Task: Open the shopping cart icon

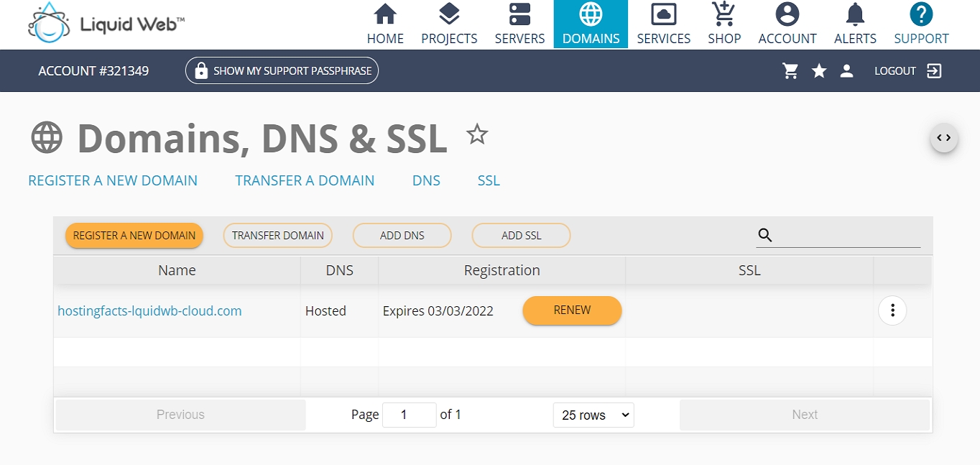Action: 790,70
